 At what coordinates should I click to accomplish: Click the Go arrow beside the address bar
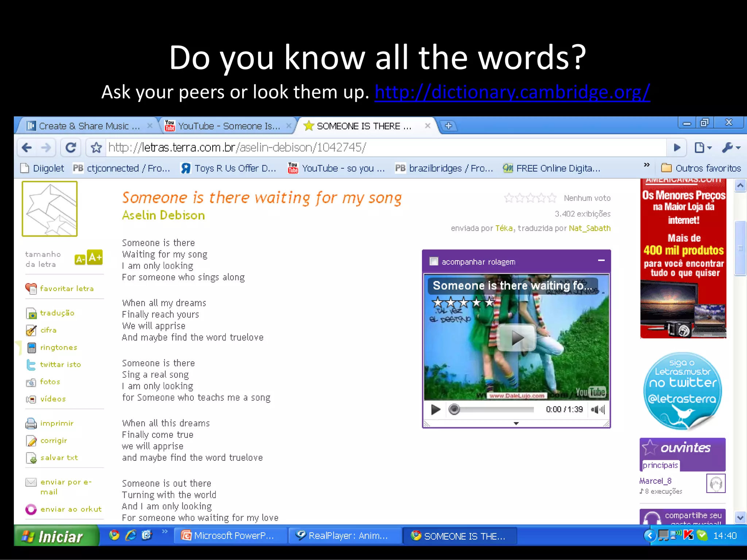(677, 148)
